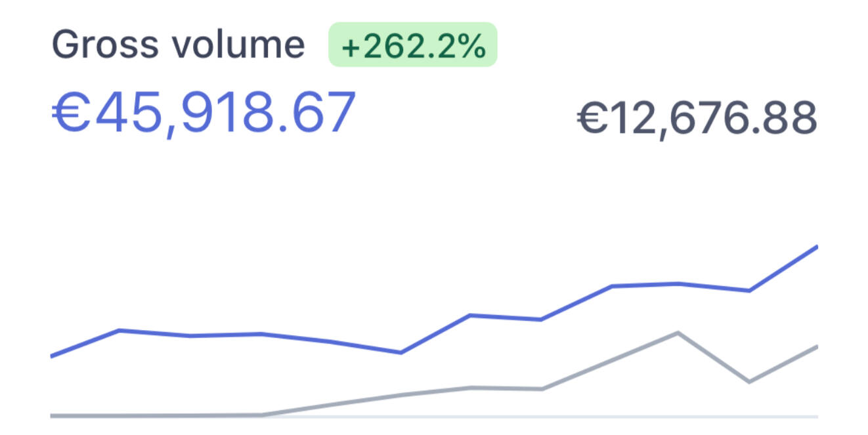Click the blue line's lowest point mid-chart
The height and width of the screenshot is (435, 868).
coord(401,352)
